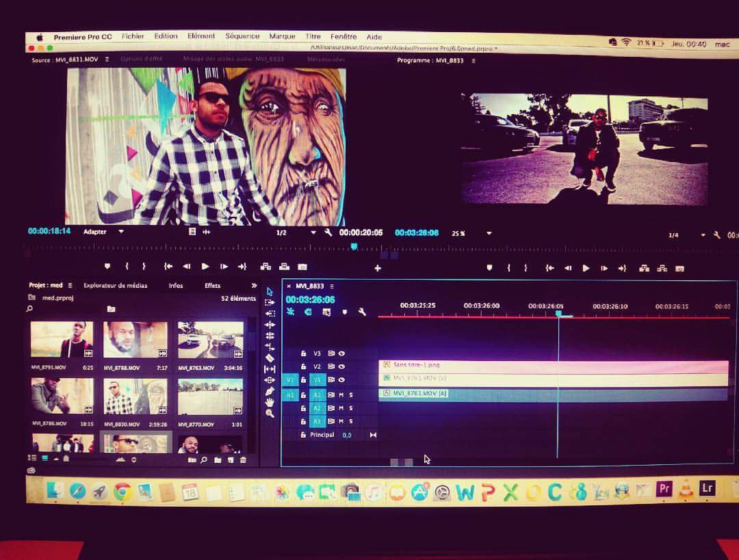Toggle V1 track output eye

click(x=341, y=379)
